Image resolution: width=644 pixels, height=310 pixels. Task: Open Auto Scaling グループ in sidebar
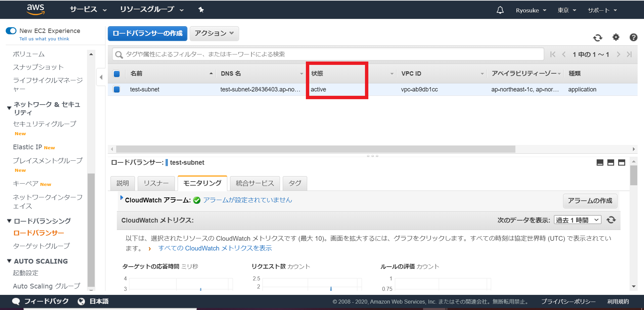47,286
